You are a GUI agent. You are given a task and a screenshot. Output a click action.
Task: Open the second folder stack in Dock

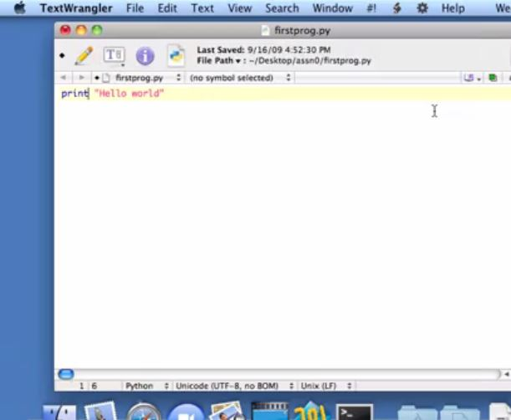click(x=459, y=412)
